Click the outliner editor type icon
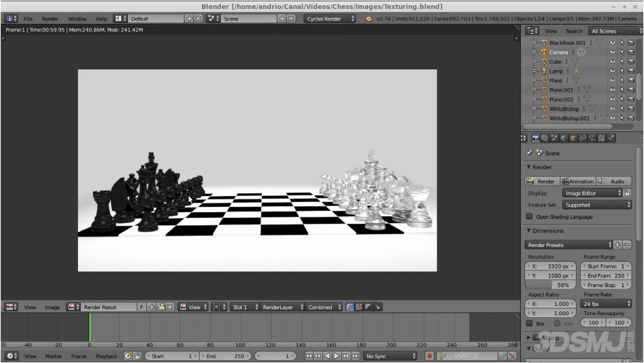This screenshot has height=363, width=644. [532, 31]
